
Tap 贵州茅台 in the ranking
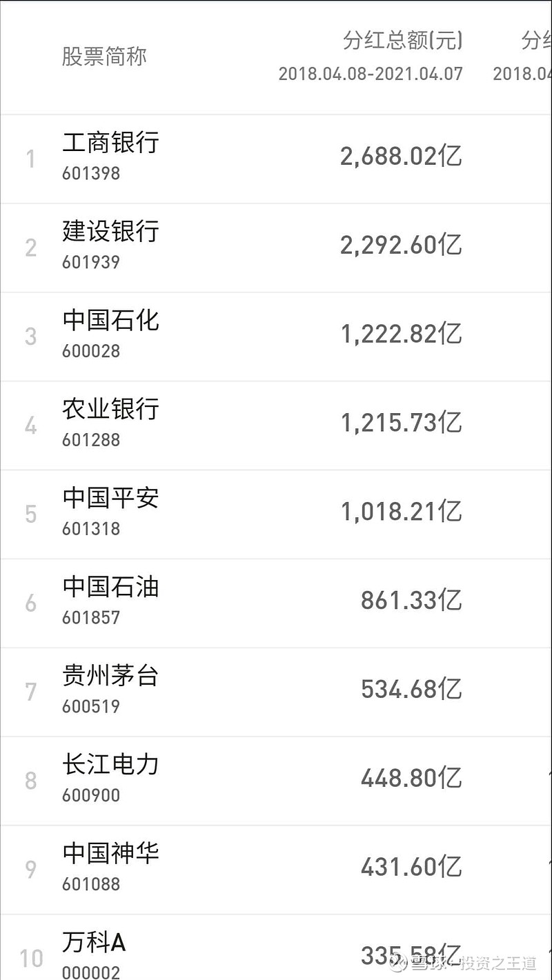tap(110, 676)
